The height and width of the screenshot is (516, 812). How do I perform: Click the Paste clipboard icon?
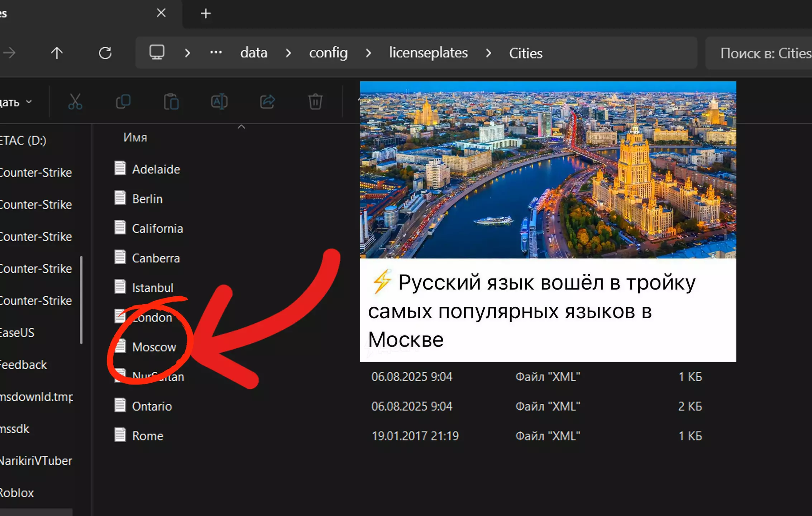click(171, 102)
